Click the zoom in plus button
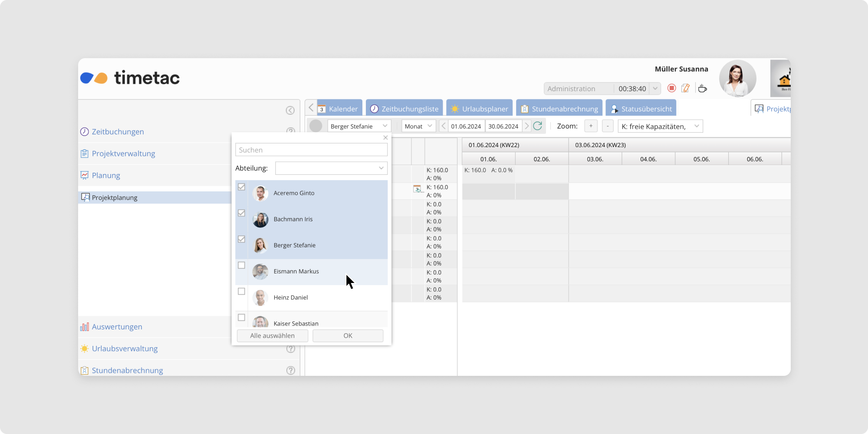This screenshot has width=868, height=434. point(591,126)
